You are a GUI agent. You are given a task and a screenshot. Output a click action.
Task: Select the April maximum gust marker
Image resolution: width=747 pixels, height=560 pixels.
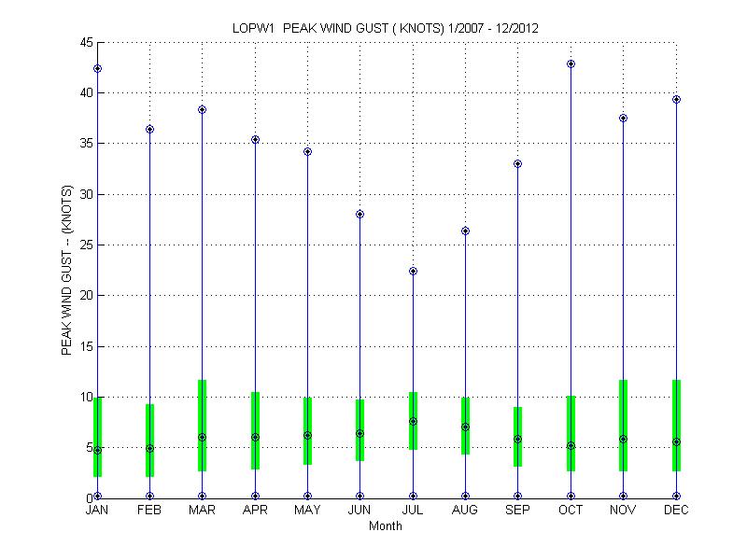click(255, 139)
